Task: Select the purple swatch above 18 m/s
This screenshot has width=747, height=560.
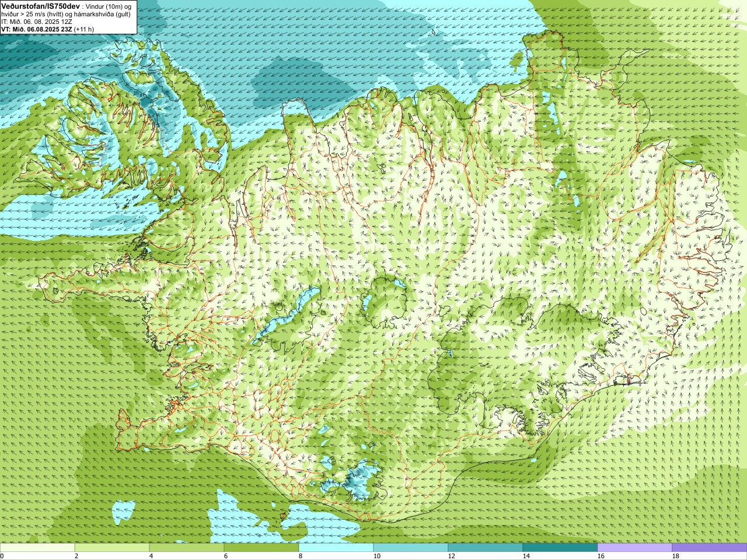Action: [x=710, y=548]
